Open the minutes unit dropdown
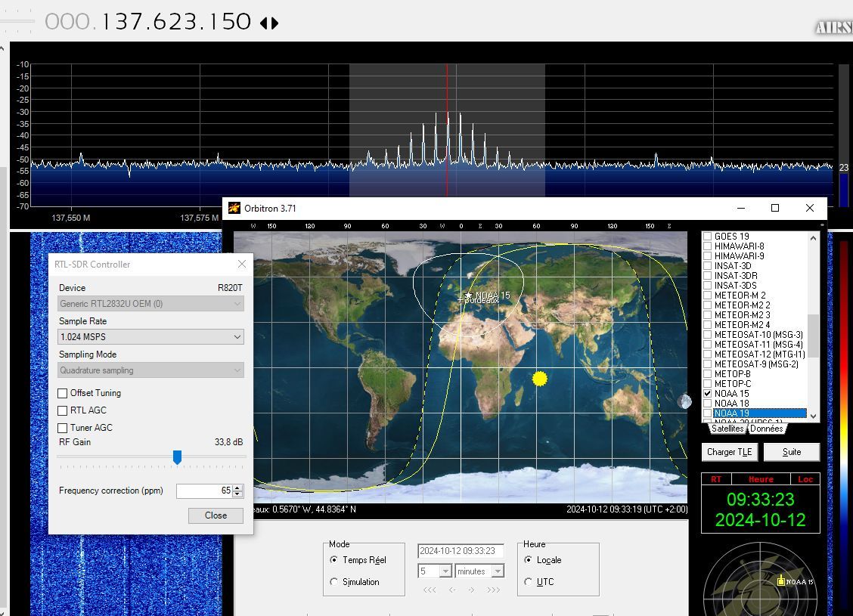This screenshot has width=853, height=616. click(498, 571)
